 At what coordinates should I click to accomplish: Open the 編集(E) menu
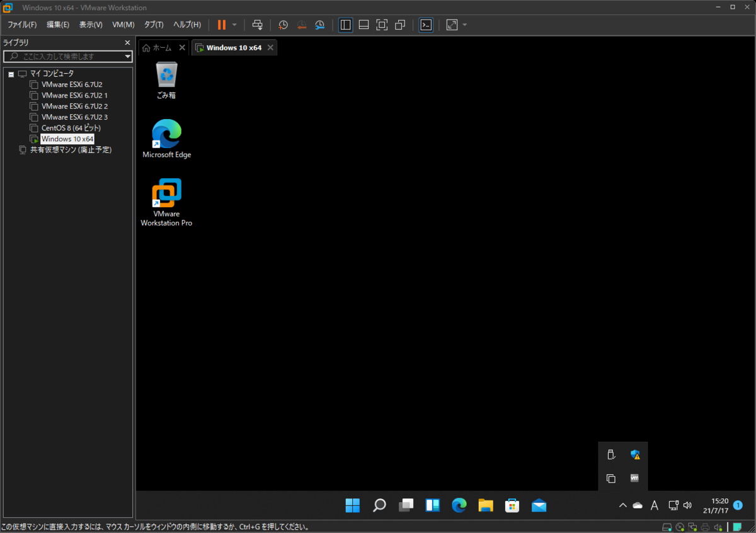pos(58,25)
